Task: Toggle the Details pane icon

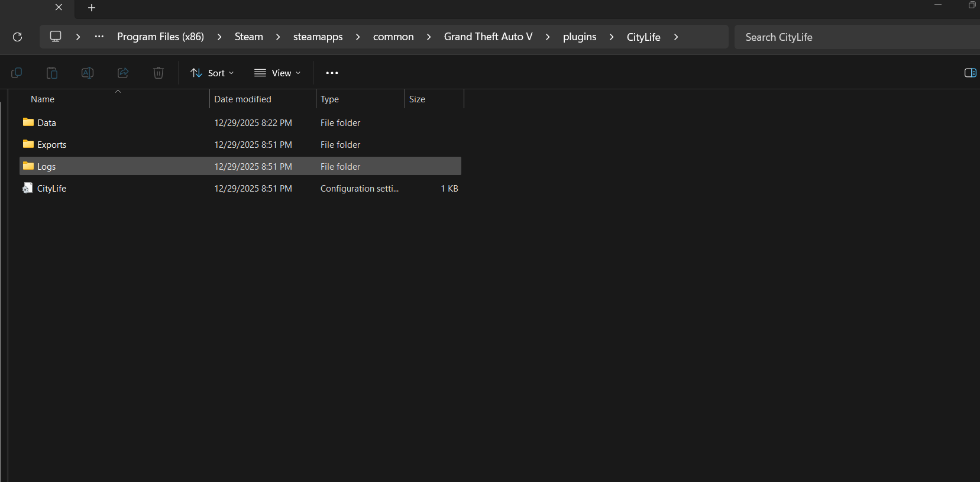Action: pos(970,73)
